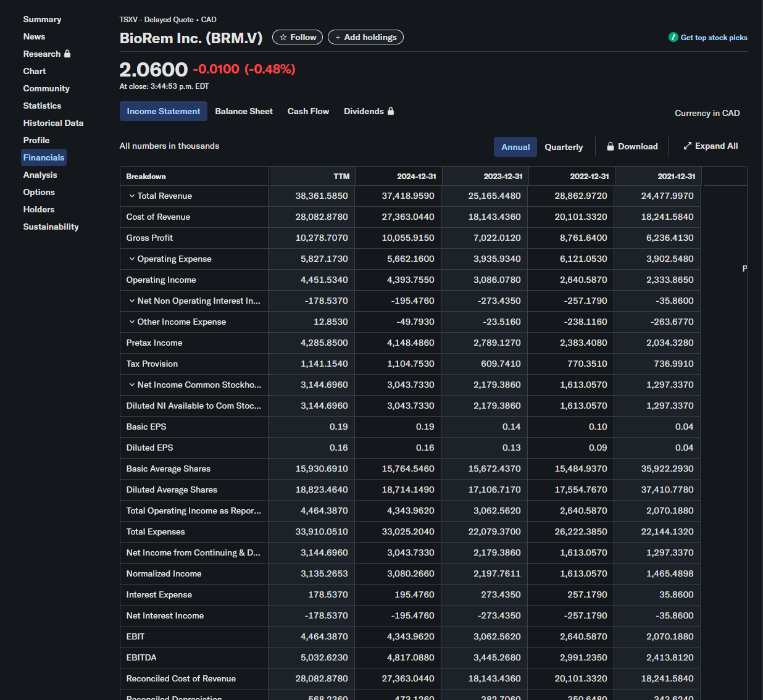Open Research in sidebar
Screen dimensions: 763x700
[47, 54]
